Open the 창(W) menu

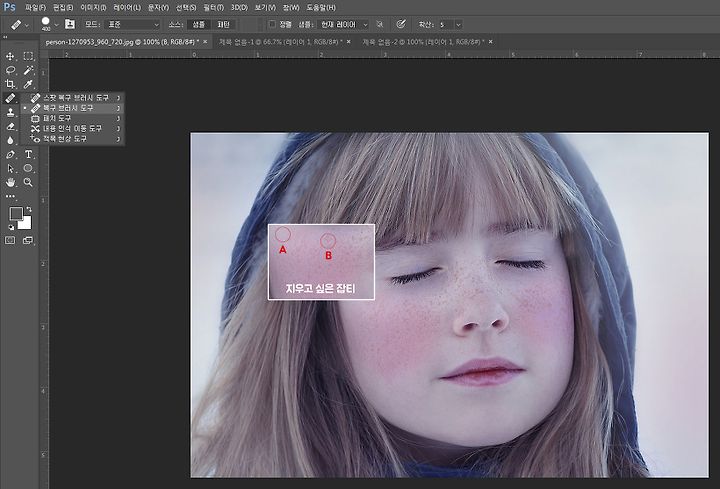pyautogui.click(x=291, y=8)
